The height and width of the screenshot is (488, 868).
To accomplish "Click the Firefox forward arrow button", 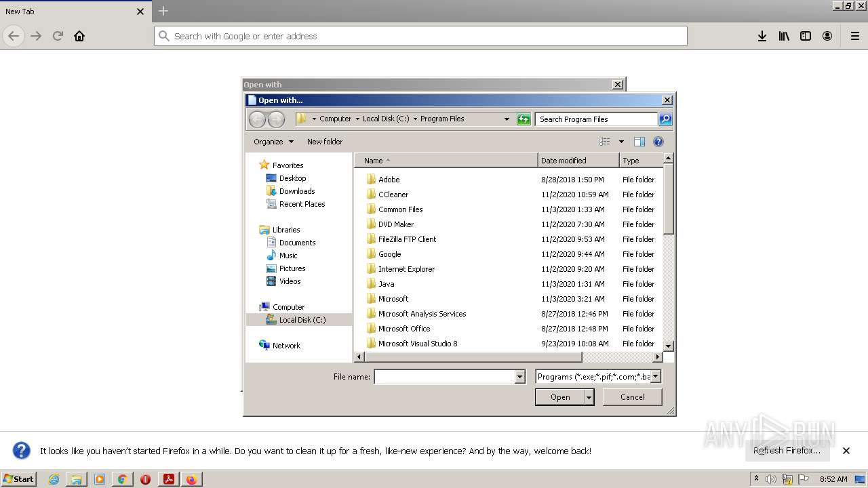I will click(x=36, y=36).
